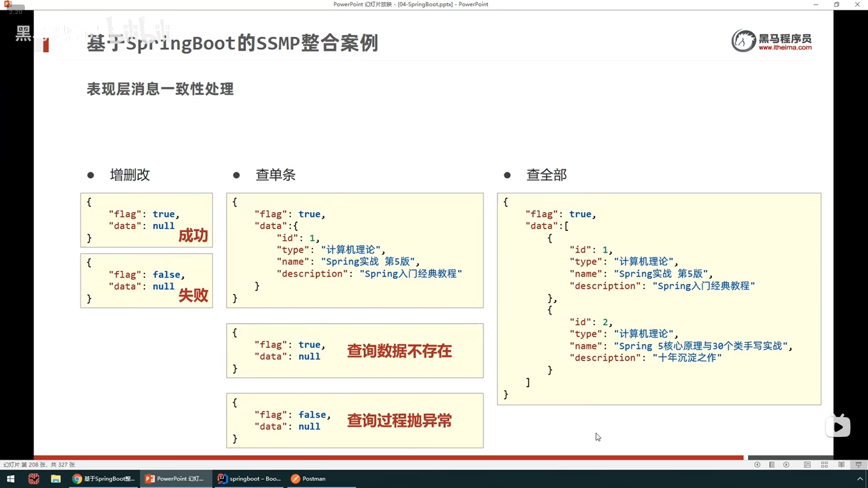Click the 增删改 bullet label
868x488 pixels.
130,175
